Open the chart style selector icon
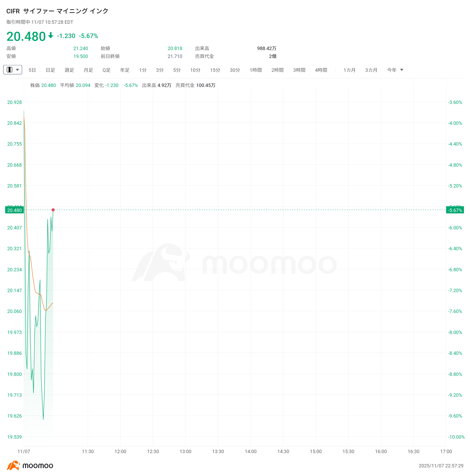This screenshot has height=476, width=470. (10, 70)
